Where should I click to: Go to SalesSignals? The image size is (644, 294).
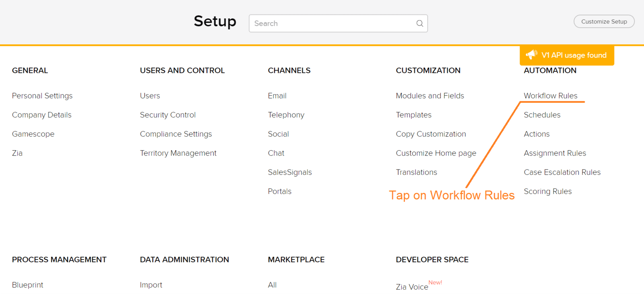coord(290,172)
